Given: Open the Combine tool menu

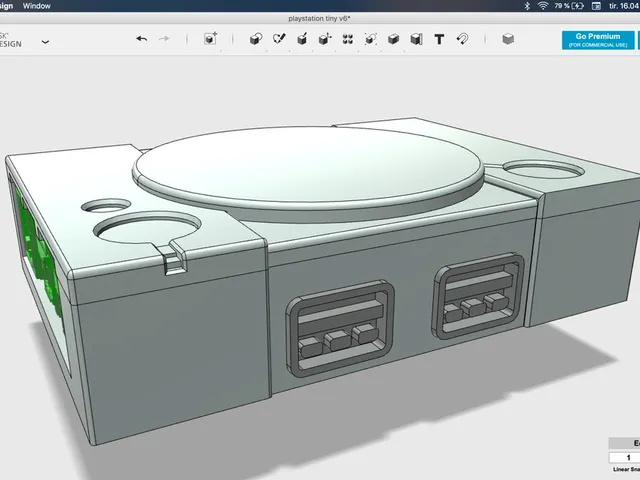Looking at the screenshot, I should [393, 39].
